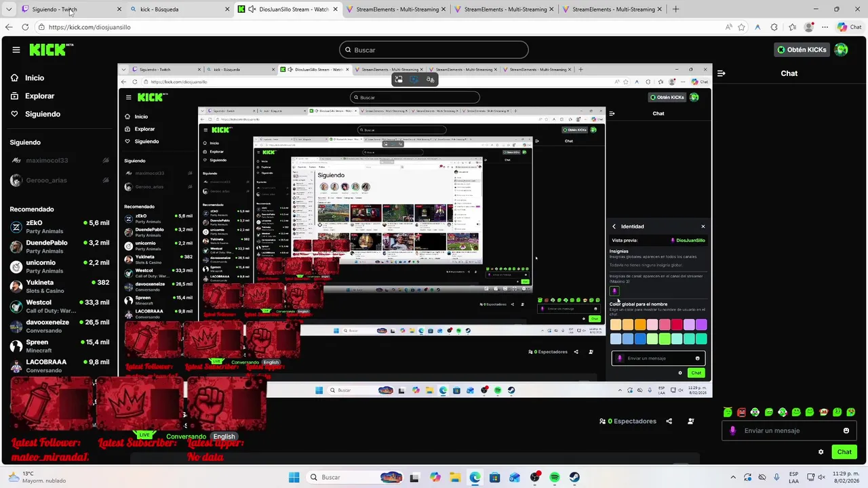Open followed channel maximocol33
868x488 pixels.
60,161
